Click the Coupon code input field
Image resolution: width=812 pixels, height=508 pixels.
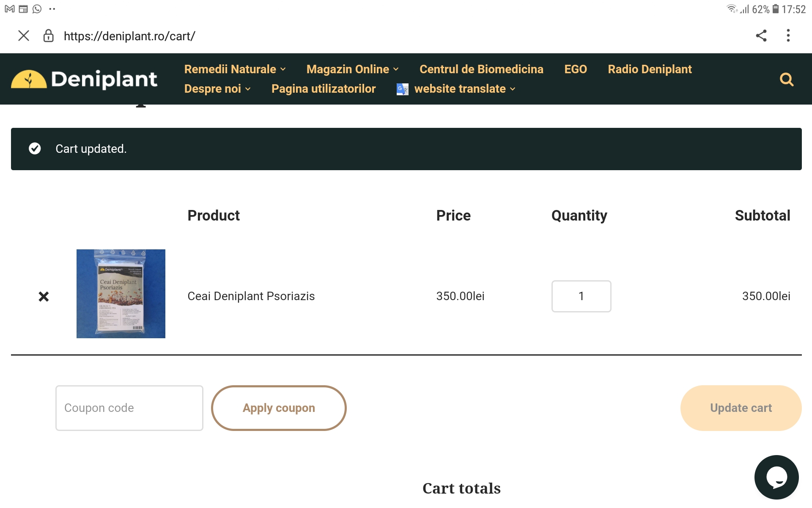[x=129, y=408]
